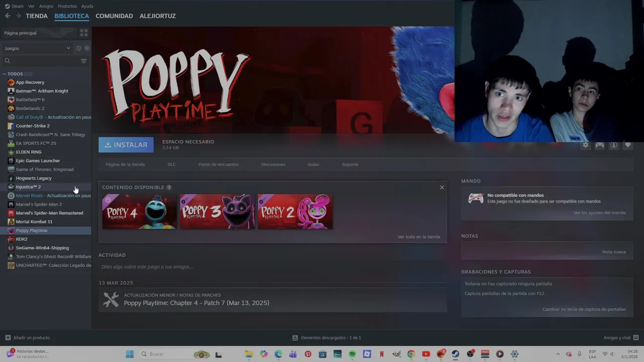Open Spotify from the Windows taskbar
The height and width of the screenshot is (362, 644).
[352, 354]
